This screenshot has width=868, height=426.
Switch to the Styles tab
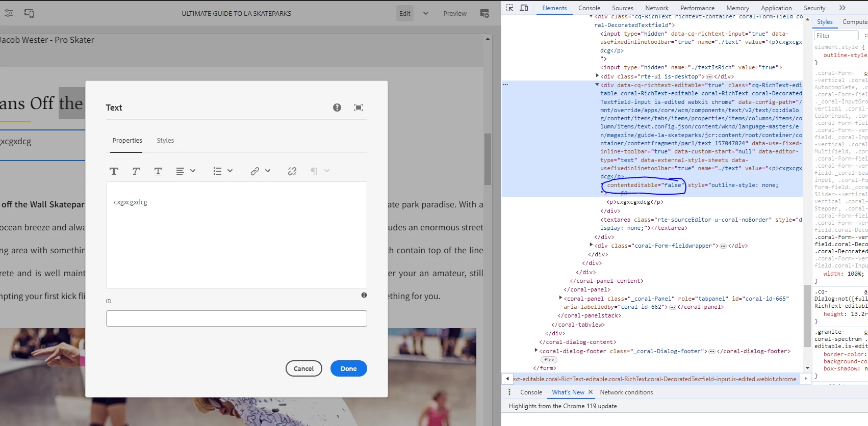165,141
